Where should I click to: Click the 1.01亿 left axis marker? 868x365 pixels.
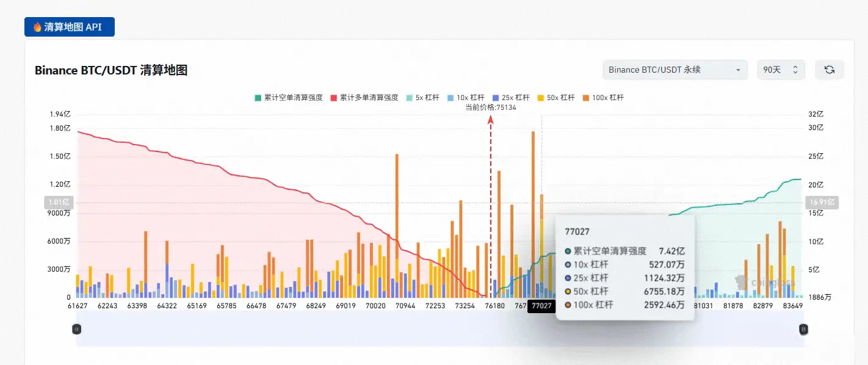[58, 202]
